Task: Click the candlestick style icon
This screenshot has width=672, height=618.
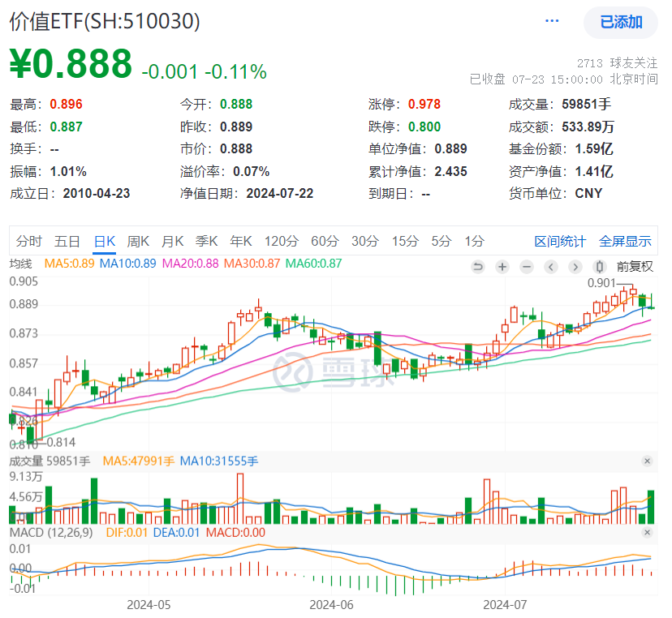Action: tap(599, 266)
